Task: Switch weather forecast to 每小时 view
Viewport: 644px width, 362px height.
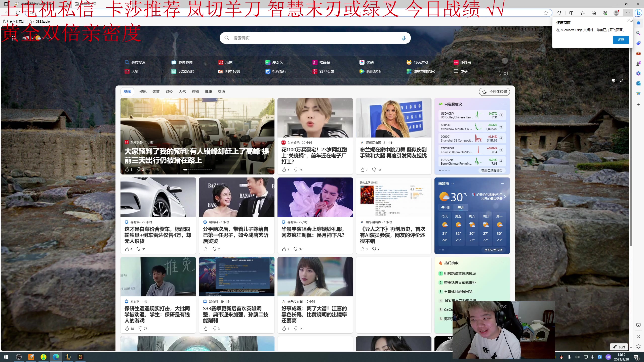Action: pyautogui.click(x=445, y=207)
